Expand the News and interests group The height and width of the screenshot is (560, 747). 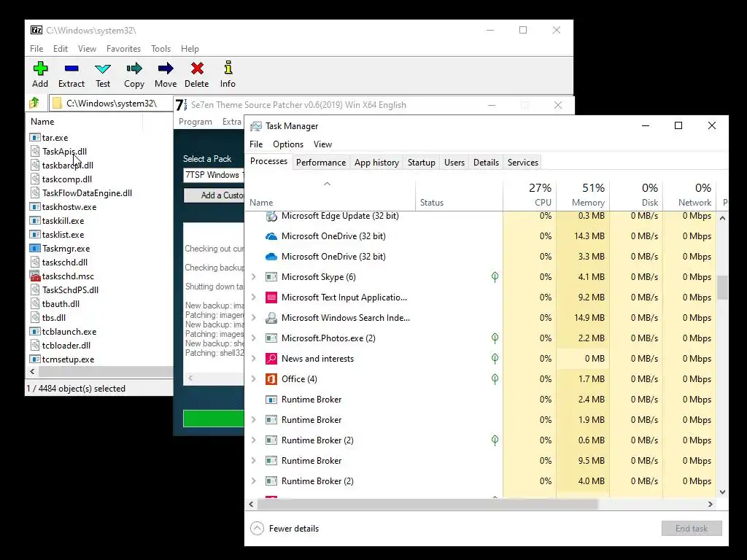(x=253, y=359)
